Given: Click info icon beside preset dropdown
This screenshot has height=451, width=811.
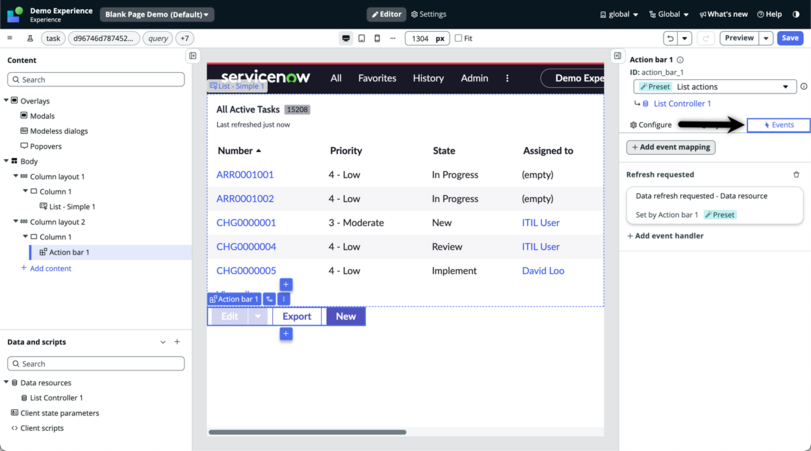Looking at the screenshot, I should pos(804,87).
